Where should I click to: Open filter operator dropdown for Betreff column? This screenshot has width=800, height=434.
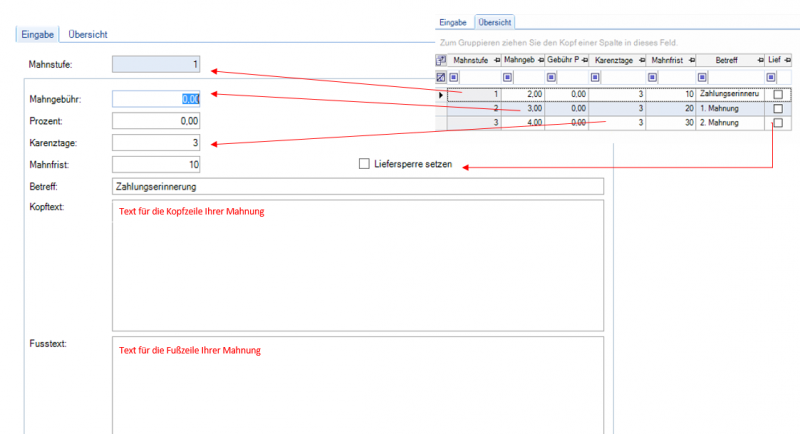click(703, 77)
